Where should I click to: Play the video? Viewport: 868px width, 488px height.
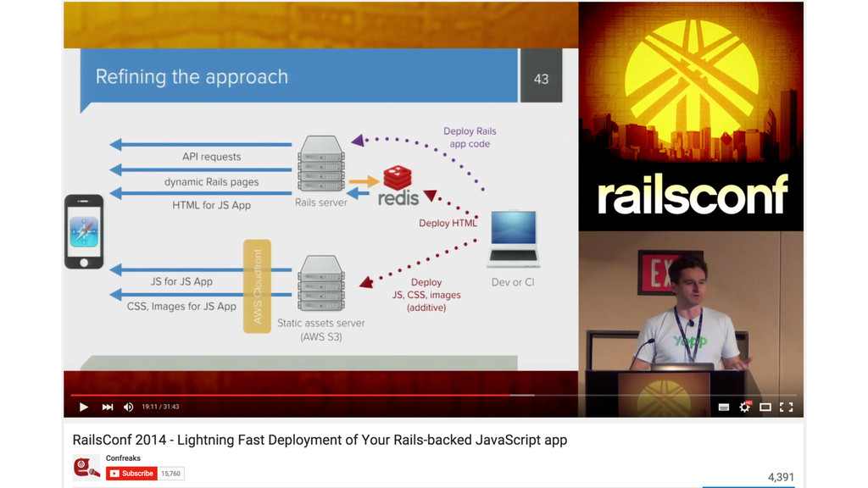[84, 407]
